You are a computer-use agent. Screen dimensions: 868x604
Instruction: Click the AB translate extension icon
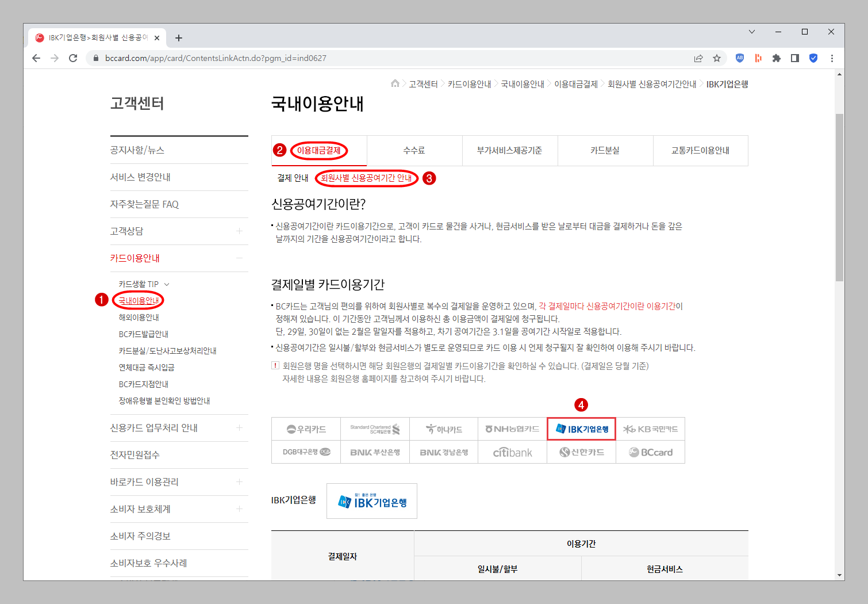pyautogui.click(x=740, y=58)
